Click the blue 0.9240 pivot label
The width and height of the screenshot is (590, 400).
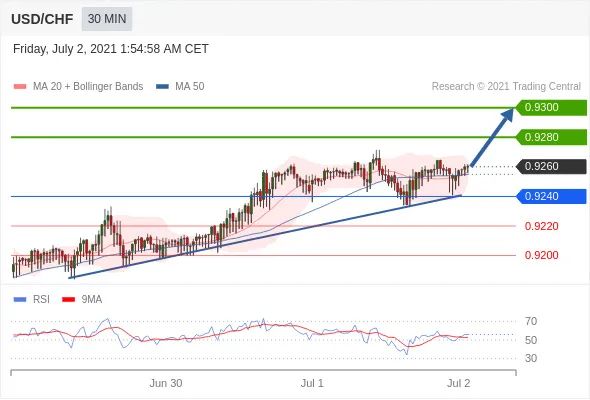(x=551, y=196)
